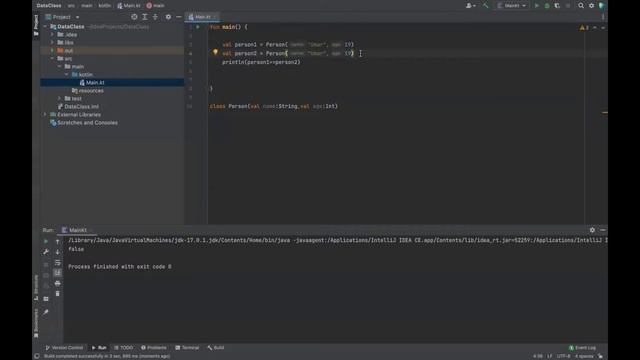
Task: Expand the out folder
Action: pyautogui.click(x=52, y=51)
